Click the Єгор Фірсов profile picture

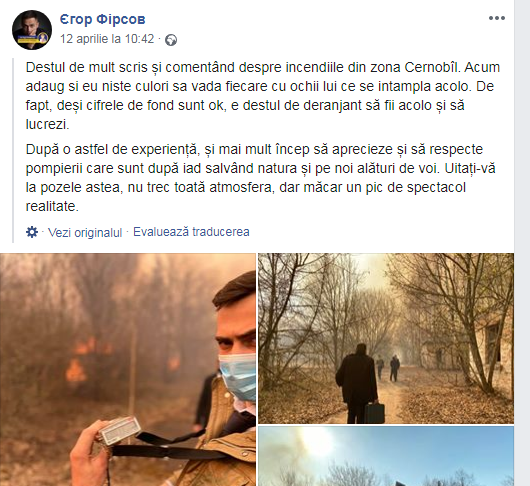point(32,30)
